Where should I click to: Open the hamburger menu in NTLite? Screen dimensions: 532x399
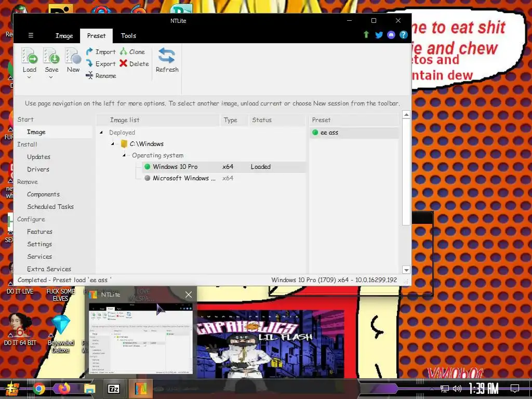pyautogui.click(x=31, y=35)
